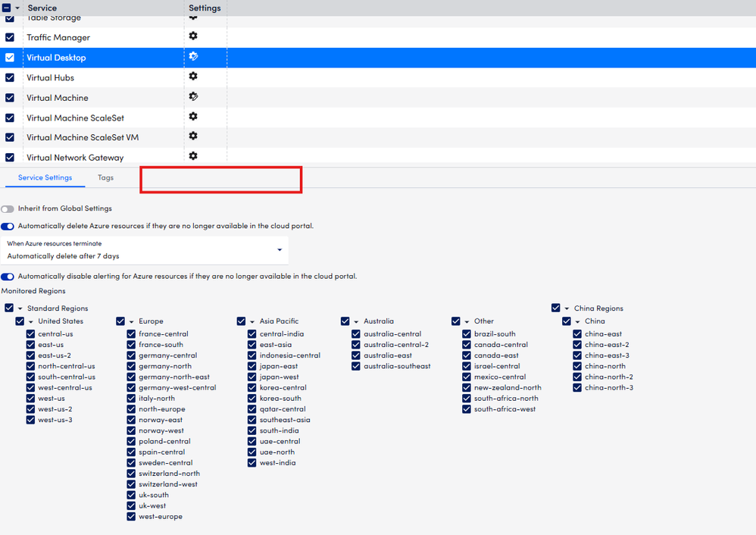Select the Virtual Machine row
Image resolution: width=756 pixels, height=535 pixels.
58,98
